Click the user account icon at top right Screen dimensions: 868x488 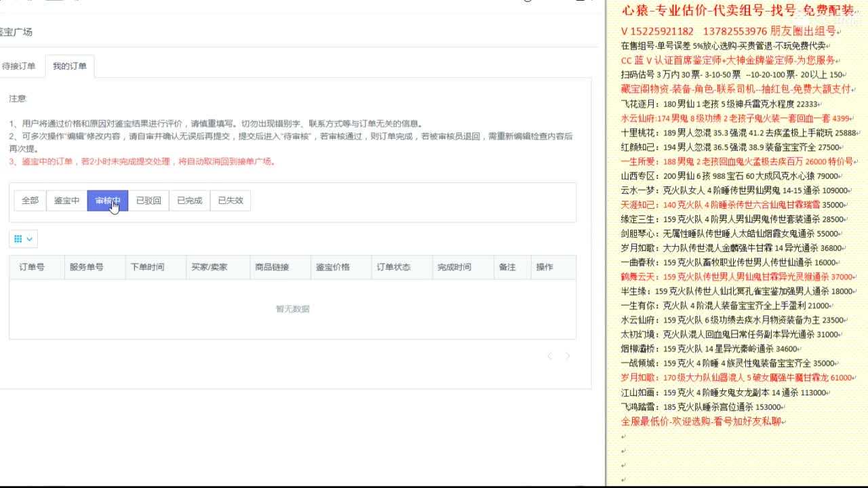[528, 3]
